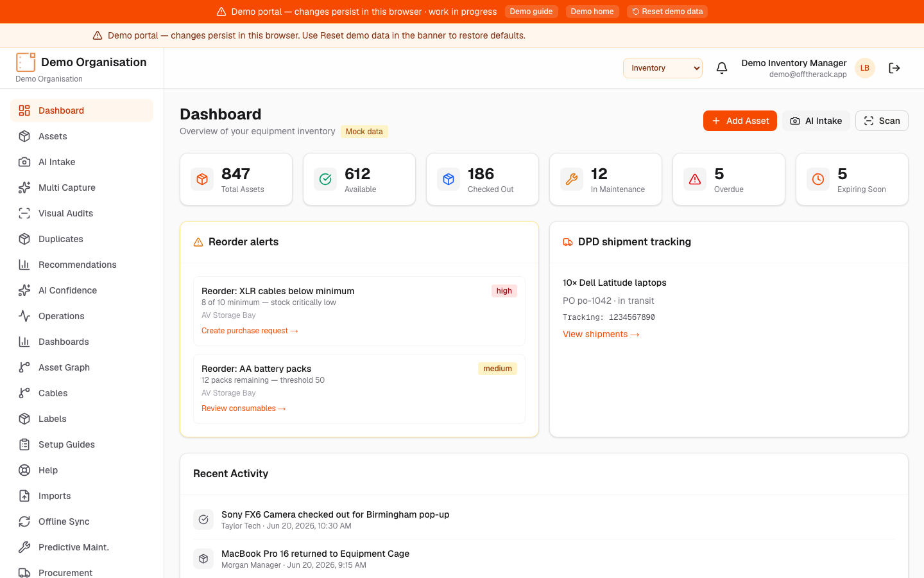Screen dimensions: 924x578
Task: Open the Inventory module dropdown
Action: (x=663, y=68)
